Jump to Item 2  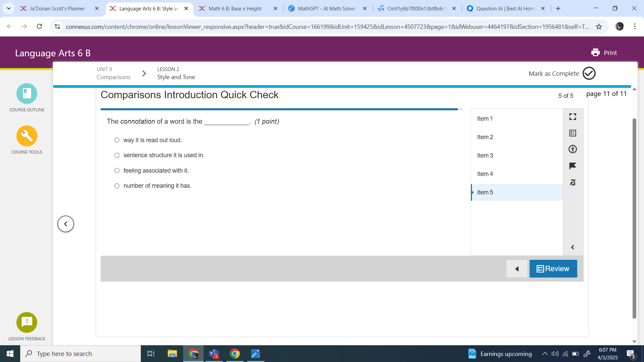[517, 137]
